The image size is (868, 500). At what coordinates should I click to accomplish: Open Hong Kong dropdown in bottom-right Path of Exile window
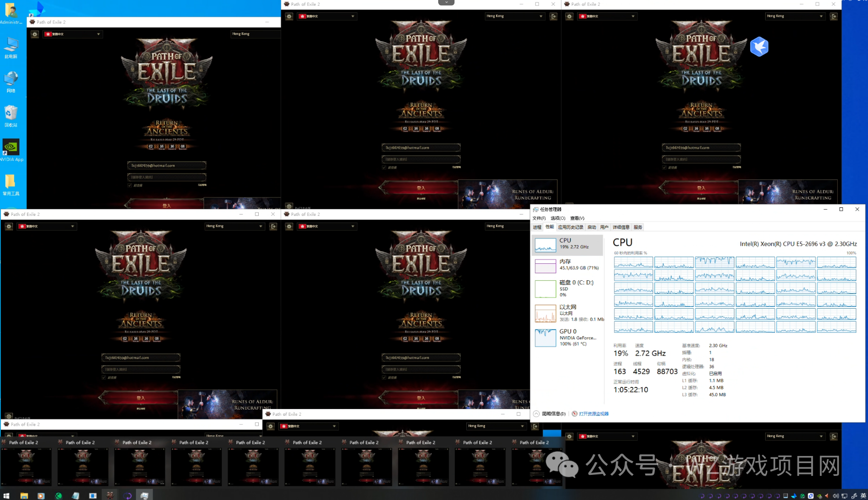pyautogui.click(x=795, y=436)
